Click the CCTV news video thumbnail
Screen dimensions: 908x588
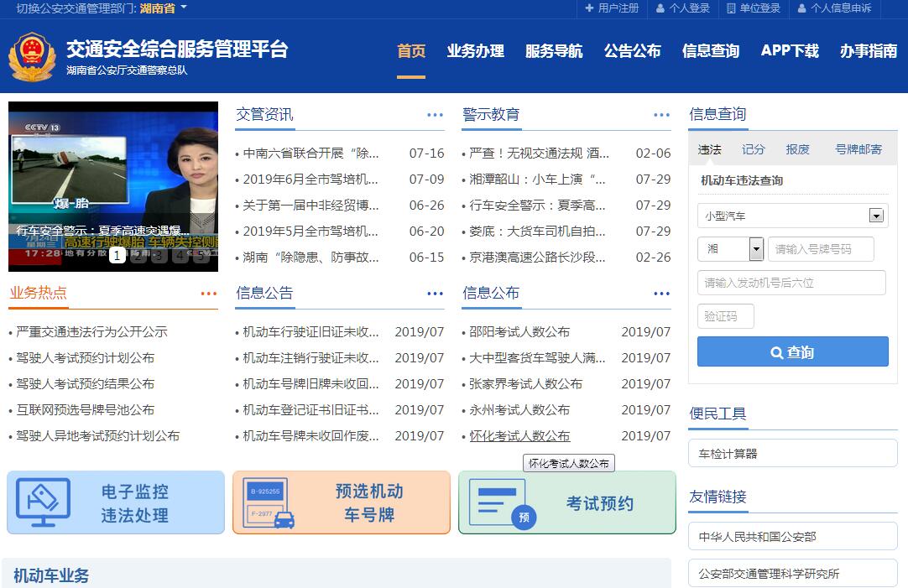point(112,176)
